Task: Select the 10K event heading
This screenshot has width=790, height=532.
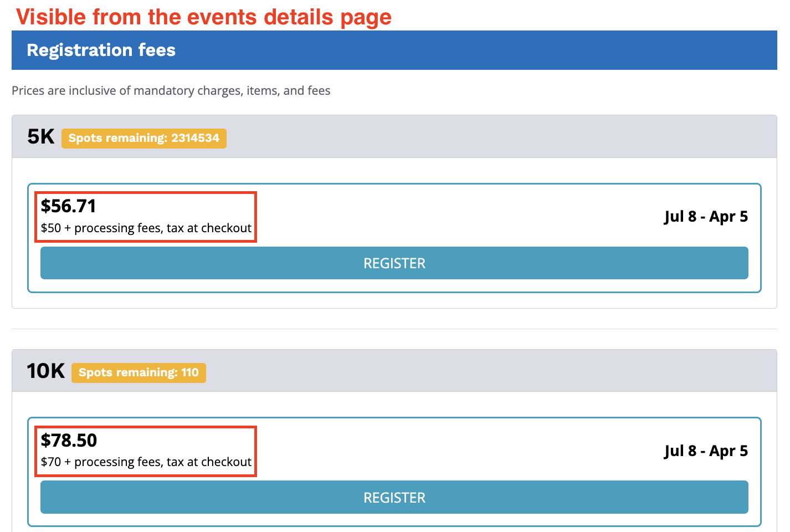Action: pos(46,371)
